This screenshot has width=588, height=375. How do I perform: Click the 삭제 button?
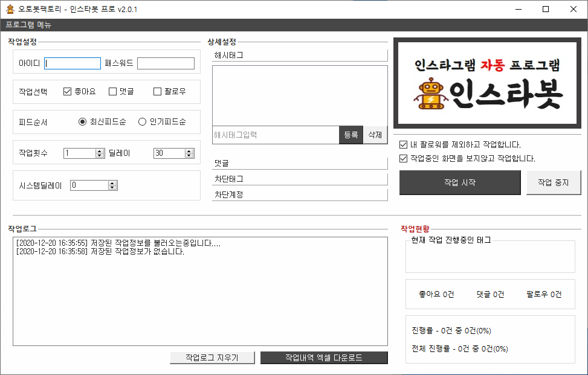click(x=375, y=135)
